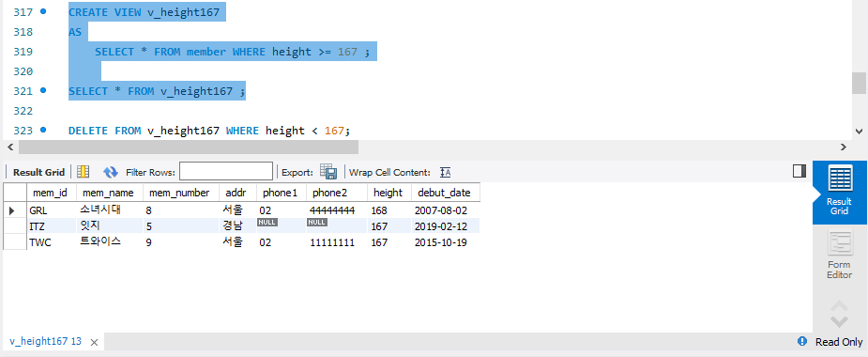The width and height of the screenshot is (868, 357).
Task: Select the cell 'TWC'
Action: (x=51, y=242)
